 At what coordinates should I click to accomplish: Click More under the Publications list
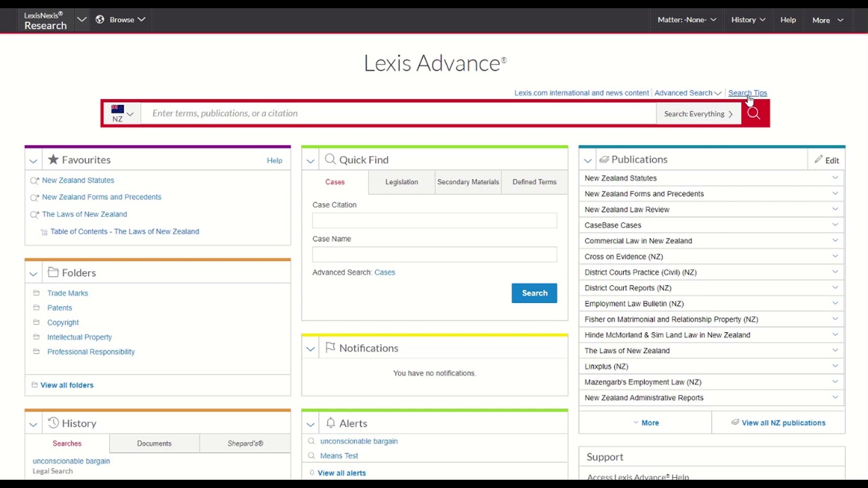pos(645,423)
